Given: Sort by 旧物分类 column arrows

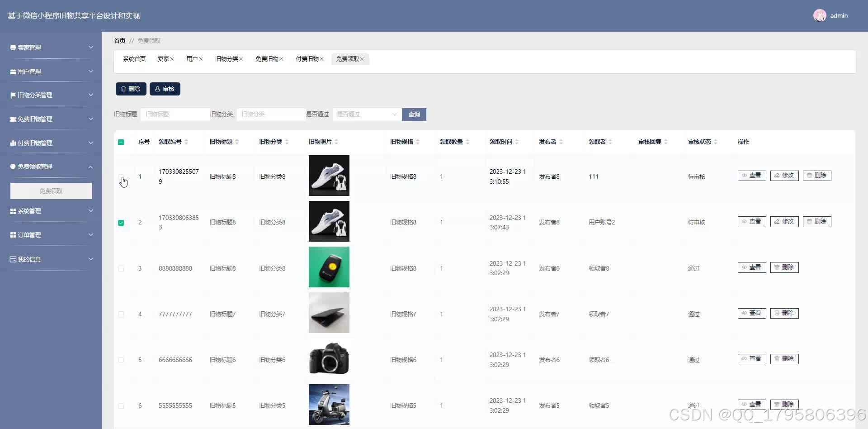Looking at the screenshot, I should tap(287, 142).
